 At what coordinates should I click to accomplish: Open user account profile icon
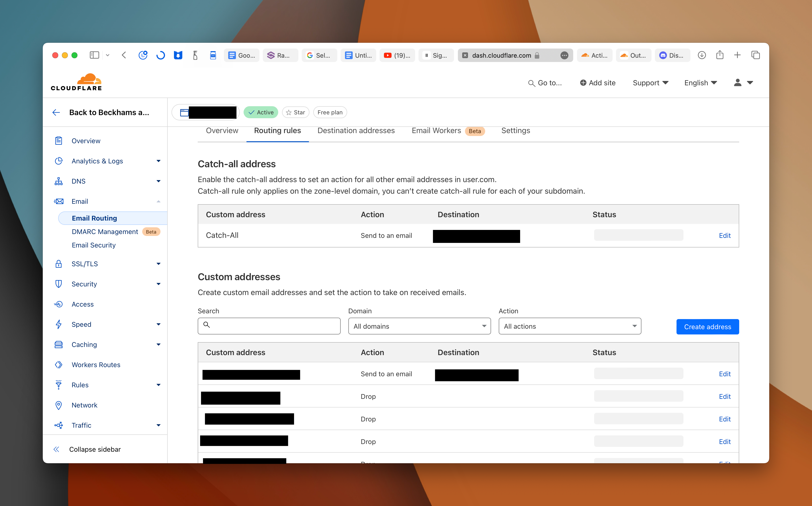(737, 83)
